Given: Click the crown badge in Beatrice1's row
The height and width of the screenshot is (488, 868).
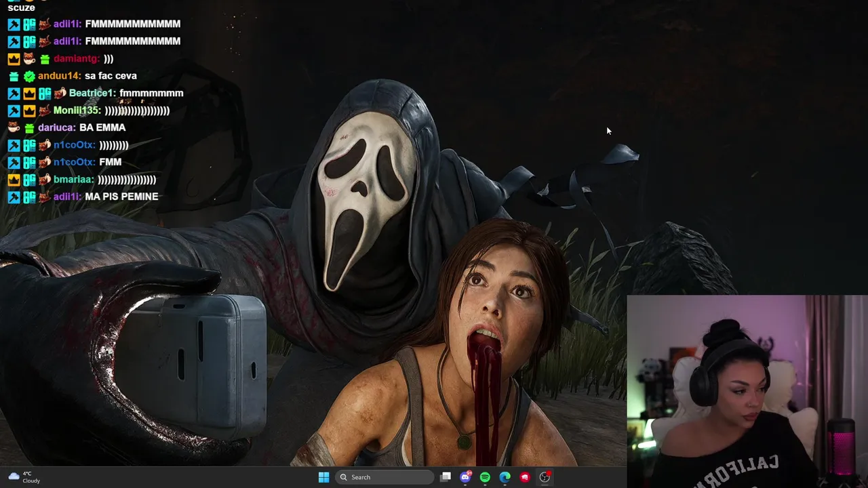Looking at the screenshot, I should pyautogui.click(x=29, y=94).
